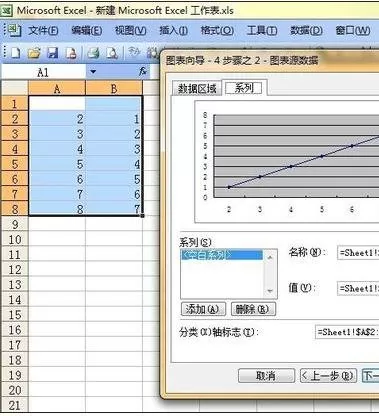Click the Spelling check toolbar icon
Screen dimensions: 379x416
[x=134, y=52]
